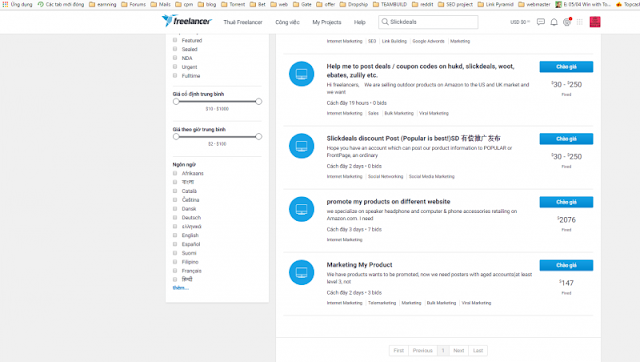Check the Sealed filter checkbox
Viewport: 640px width, 362px height.
coord(175,49)
